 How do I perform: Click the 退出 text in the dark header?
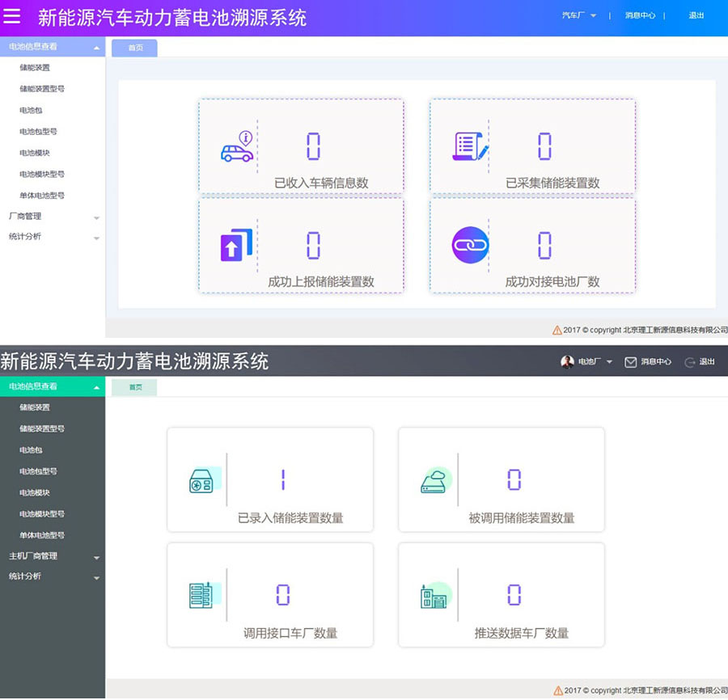(x=707, y=362)
